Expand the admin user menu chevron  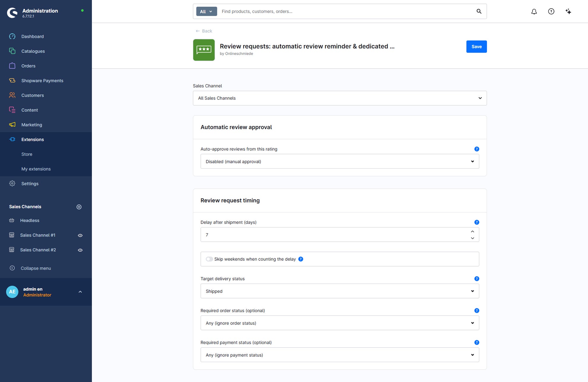click(x=80, y=292)
